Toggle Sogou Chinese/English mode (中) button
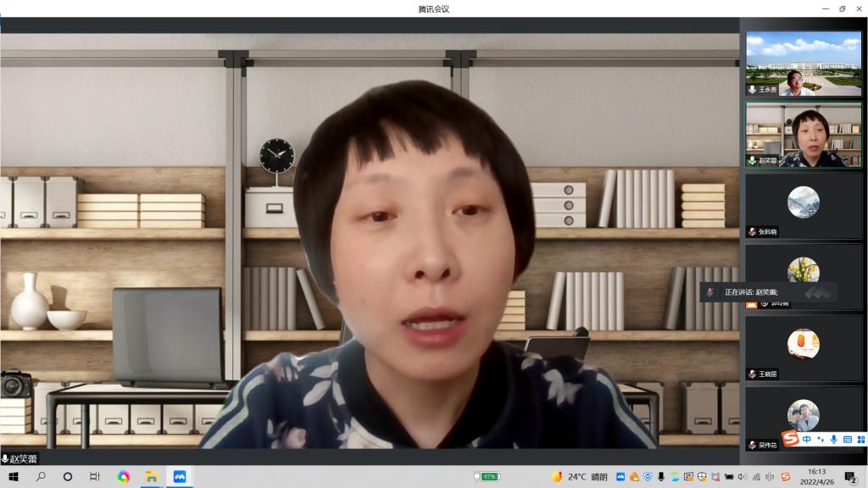868x488 pixels. [806, 439]
